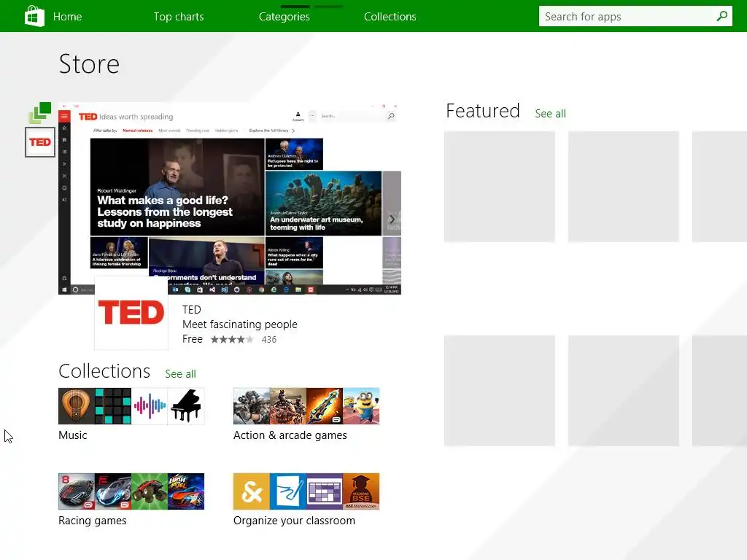This screenshot has width=747, height=560.
Task: Open the Collections tab in navigation bar
Action: [390, 17]
